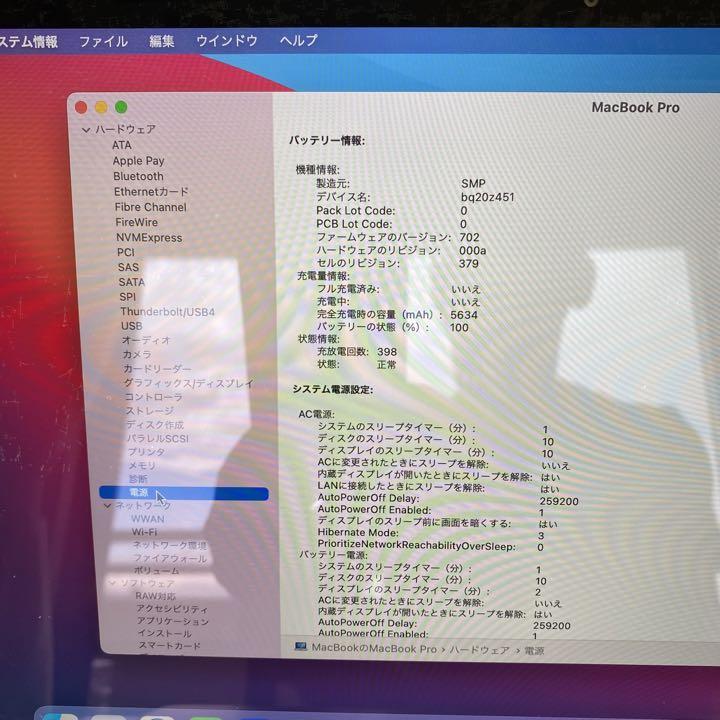
Task: Collapse the ハードウェア section chevron
Action: (x=86, y=130)
